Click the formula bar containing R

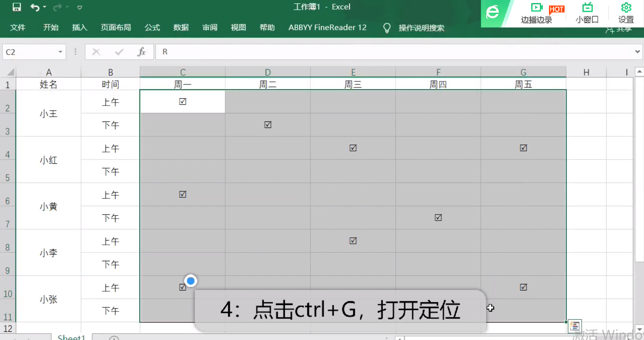395,52
